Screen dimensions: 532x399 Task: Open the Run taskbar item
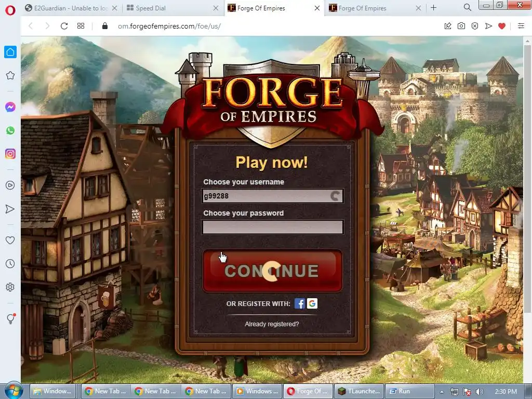pos(409,391)
